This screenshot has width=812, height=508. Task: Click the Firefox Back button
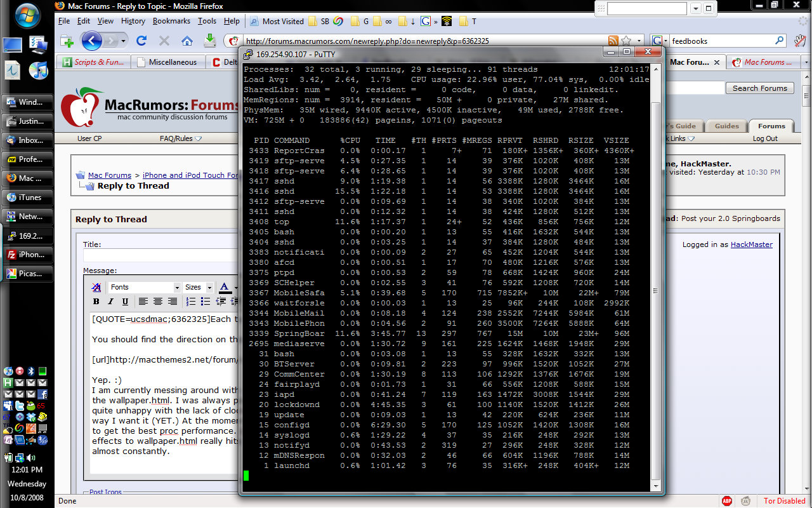(91, 41)
